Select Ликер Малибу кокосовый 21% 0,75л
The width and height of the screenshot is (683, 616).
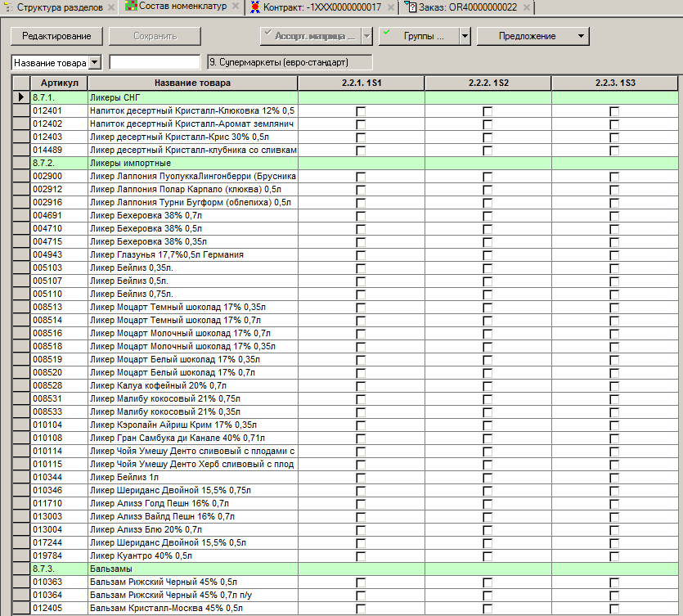pos(192,398)
